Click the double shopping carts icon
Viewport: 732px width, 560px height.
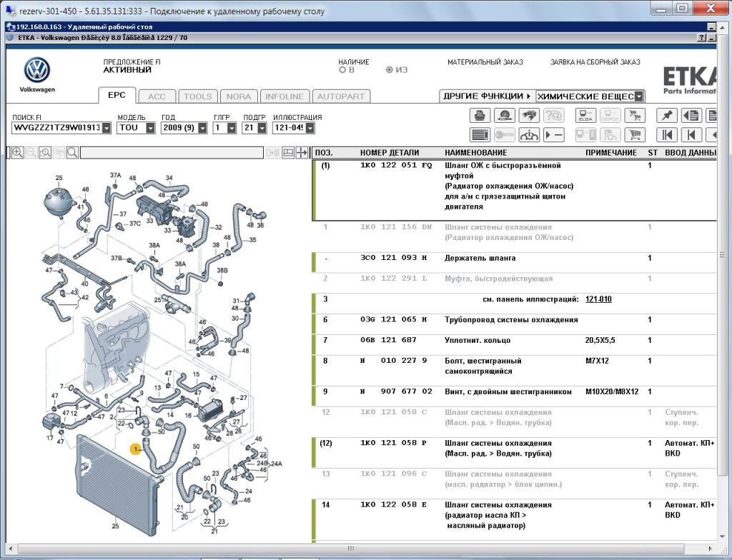[x=635, y=115]
